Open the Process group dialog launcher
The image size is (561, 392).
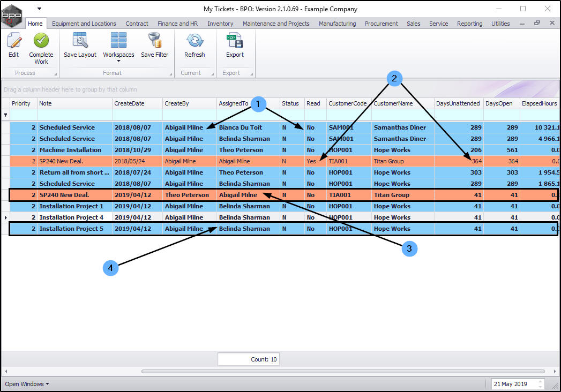(55, 74)
